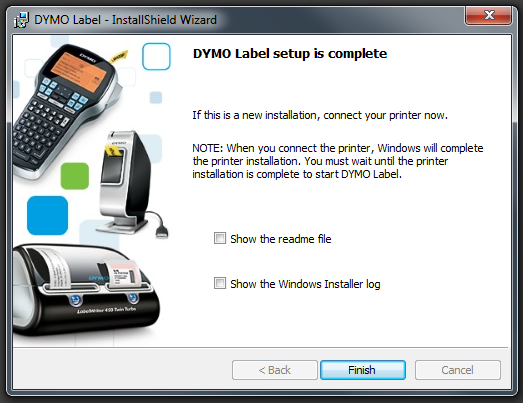Click the NOTE paragraph about printer installation
This screenshot has width=523, height=403.
(338, 161)
